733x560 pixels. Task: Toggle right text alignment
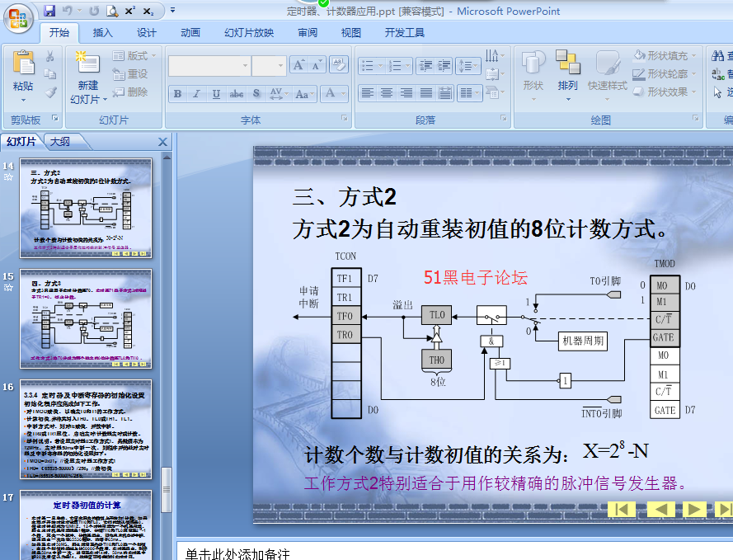(x=406, y=93)
